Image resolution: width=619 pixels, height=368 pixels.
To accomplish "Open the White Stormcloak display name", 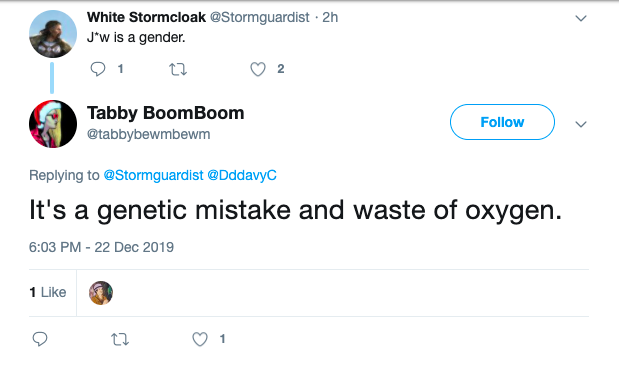I will pos(146,17).
